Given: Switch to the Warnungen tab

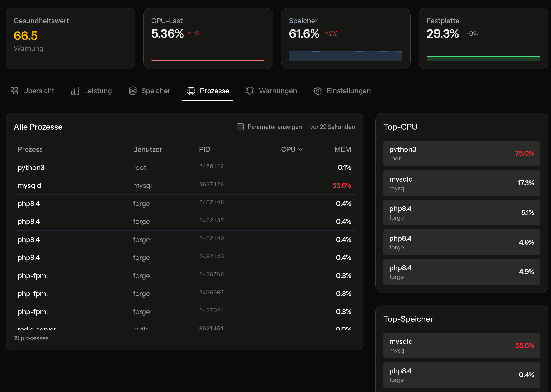Looking at the screenshot, I should [278, 91].
